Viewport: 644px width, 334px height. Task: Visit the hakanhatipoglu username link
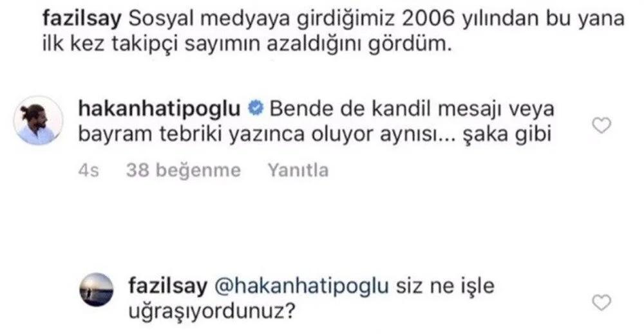tap(159, 109)
